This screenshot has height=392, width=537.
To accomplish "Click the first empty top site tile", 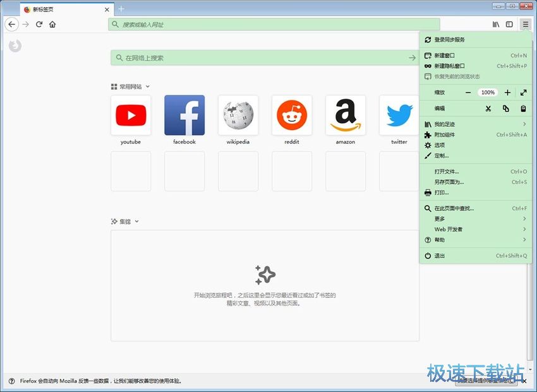I will click(x=131, y=171).
